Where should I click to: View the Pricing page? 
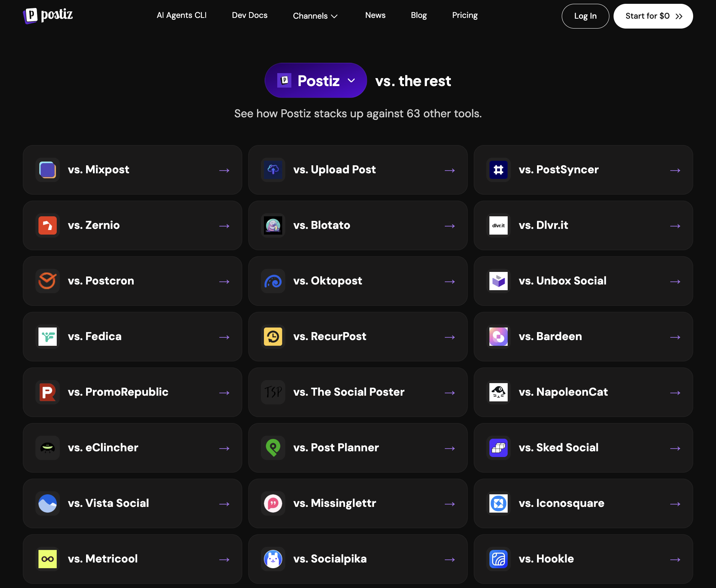(x=465, y=15)
